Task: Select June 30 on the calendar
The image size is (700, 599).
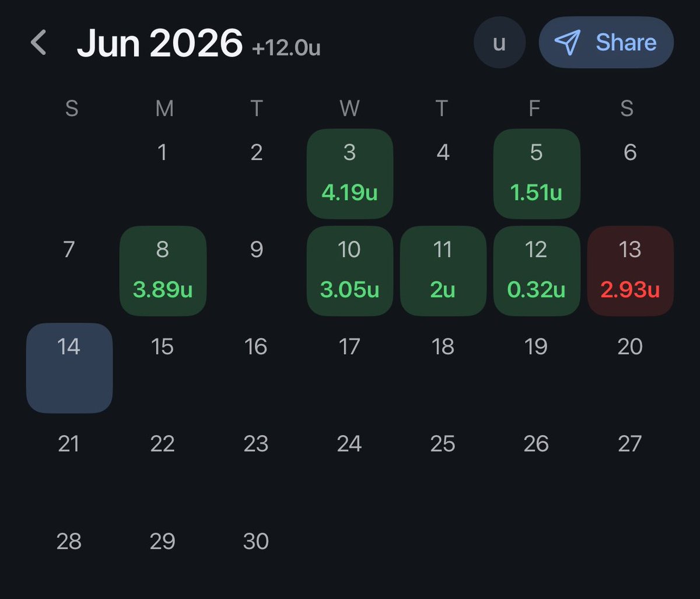Action: [x=256, y=542]
